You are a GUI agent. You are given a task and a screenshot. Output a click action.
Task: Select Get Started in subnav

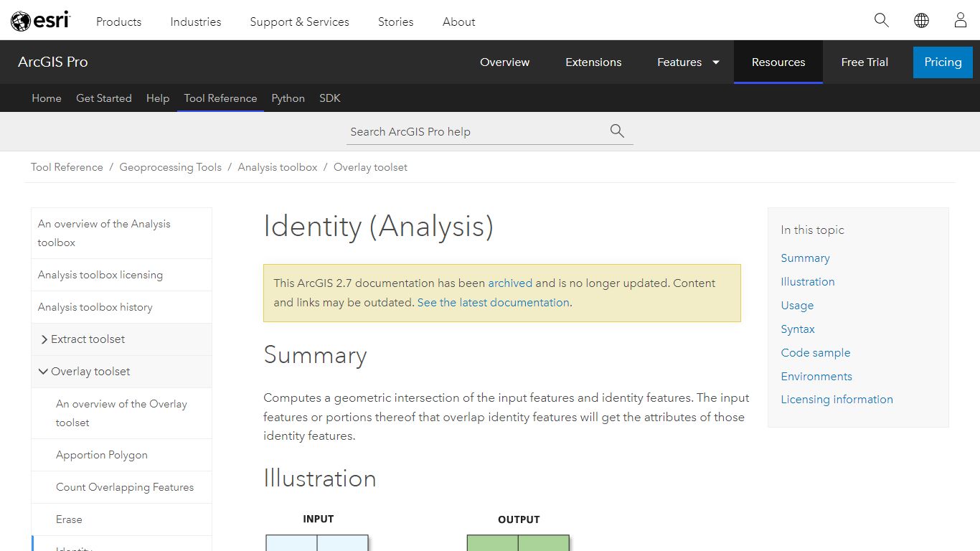(x=104, y=98)
